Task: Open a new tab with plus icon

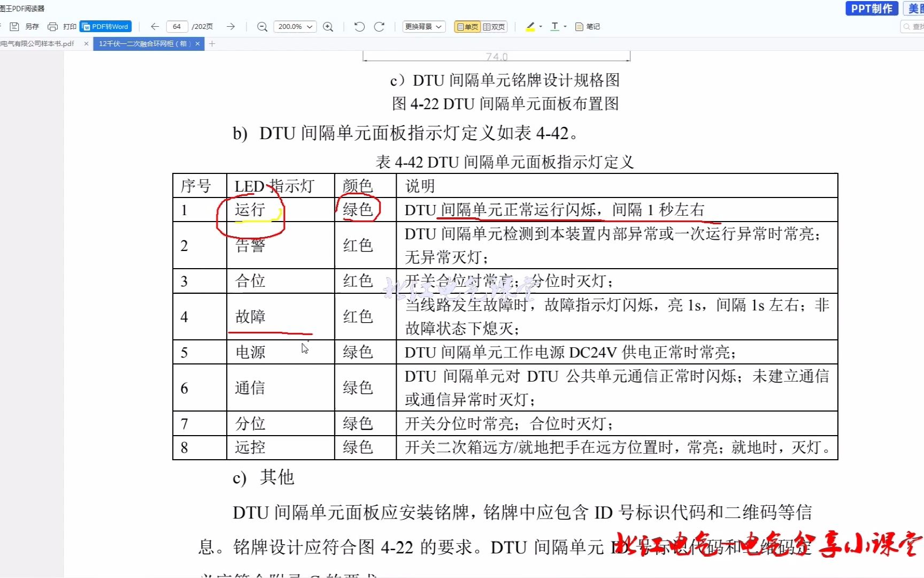Action: click(212, 43)
